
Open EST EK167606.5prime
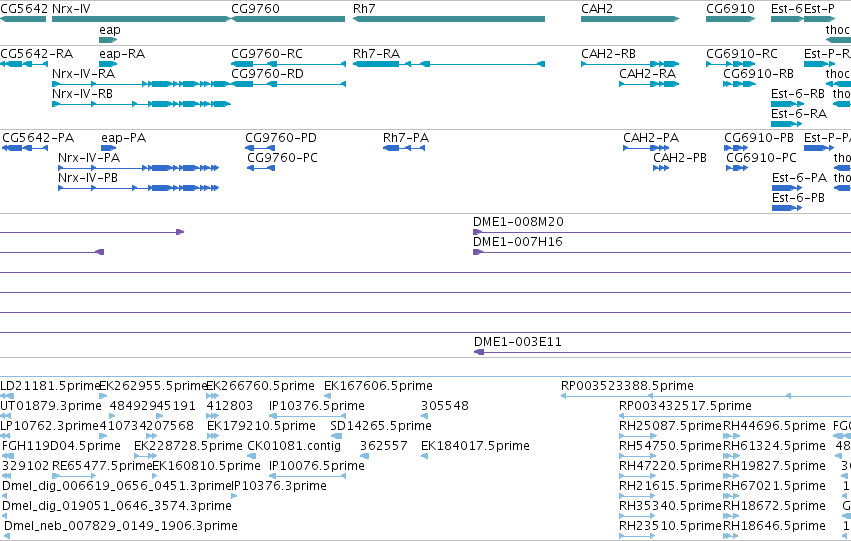(x=378, y=386)
